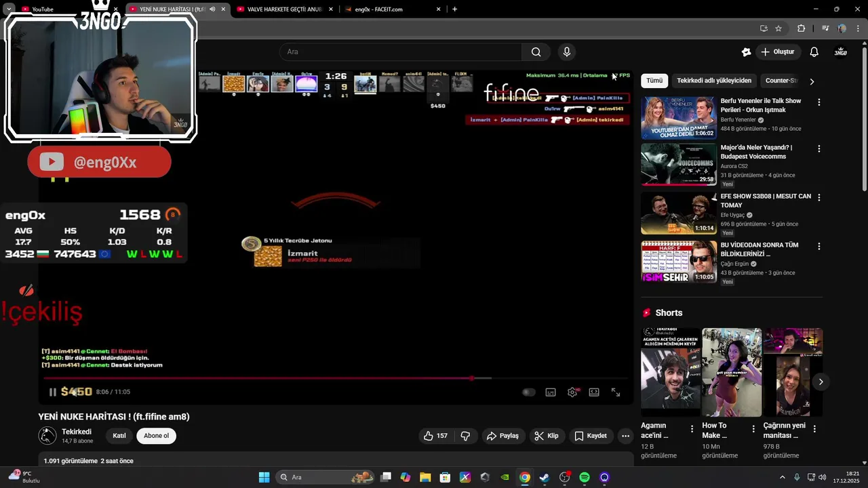Open Microsoft Store from taskbar

445,477
